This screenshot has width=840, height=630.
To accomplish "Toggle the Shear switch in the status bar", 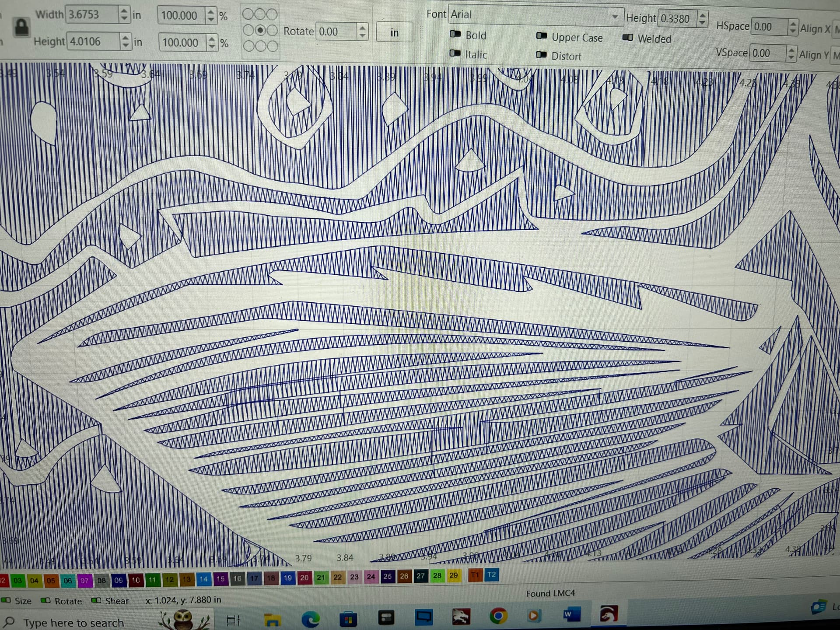I will (x=96, y=600).
